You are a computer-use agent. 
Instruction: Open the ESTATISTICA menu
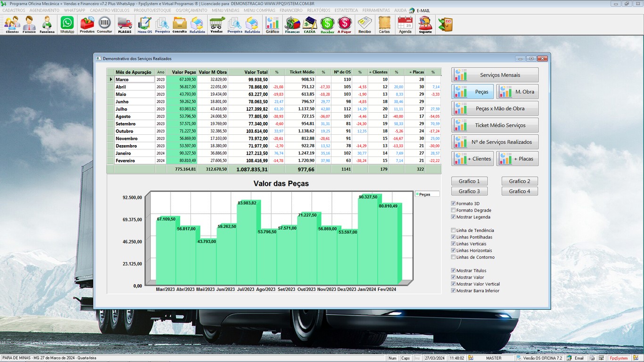346,10
